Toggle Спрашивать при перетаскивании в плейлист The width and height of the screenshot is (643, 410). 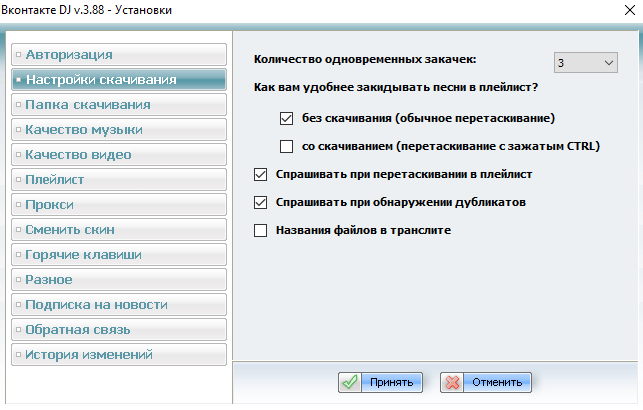coord(260,174)
